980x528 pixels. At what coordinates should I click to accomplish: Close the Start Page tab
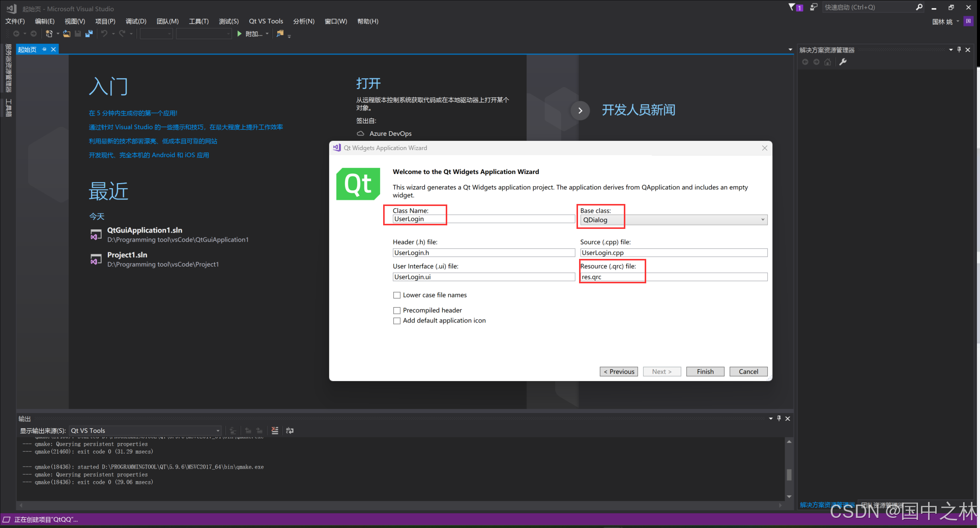53,49
